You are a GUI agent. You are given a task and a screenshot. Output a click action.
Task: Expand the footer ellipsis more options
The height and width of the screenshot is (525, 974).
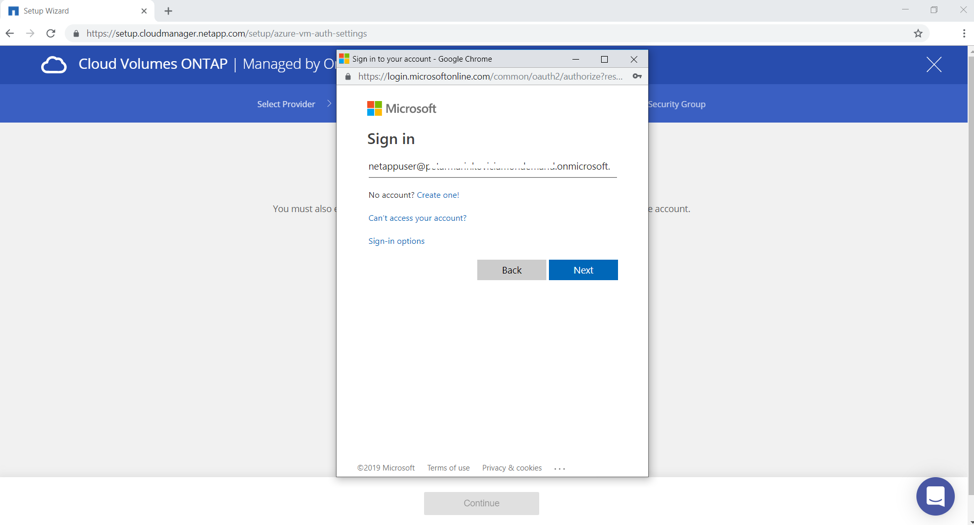tap(560, 469)
